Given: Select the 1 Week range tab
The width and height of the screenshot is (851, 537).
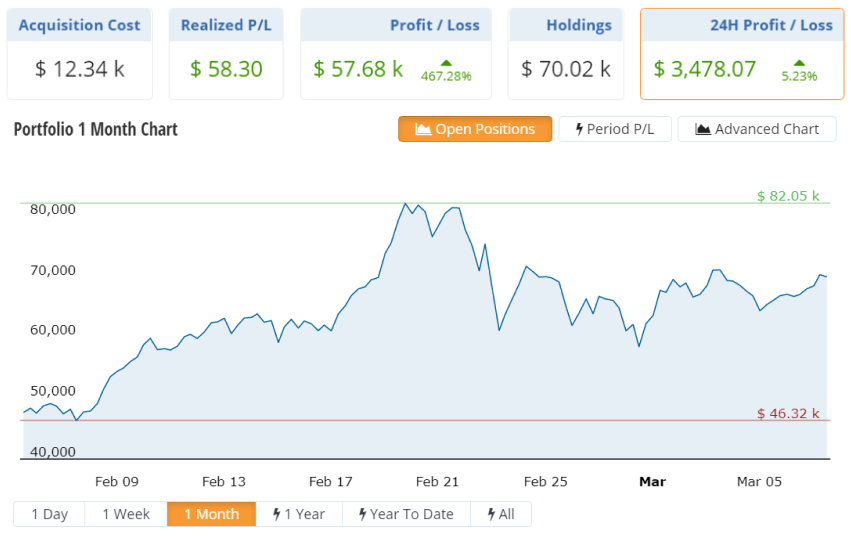Looking at the screenshot, I should coord(126,514).
